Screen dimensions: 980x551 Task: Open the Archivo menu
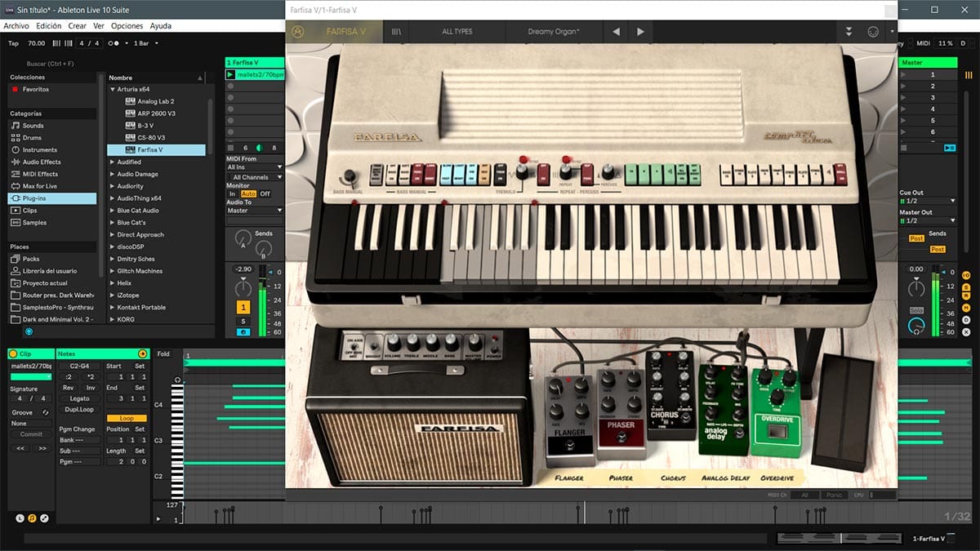coord(16,26)
